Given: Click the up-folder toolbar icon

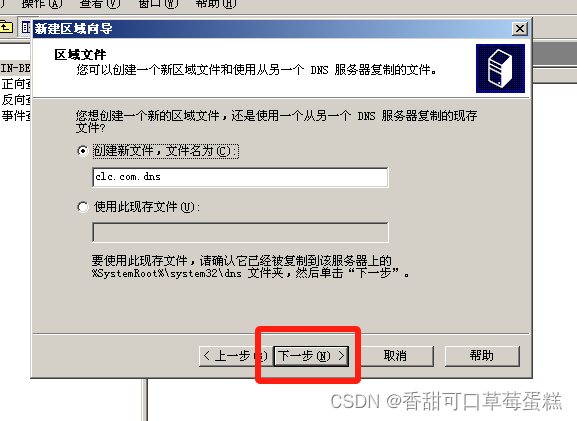Looking at the screenshot, I should coord(6,27).
